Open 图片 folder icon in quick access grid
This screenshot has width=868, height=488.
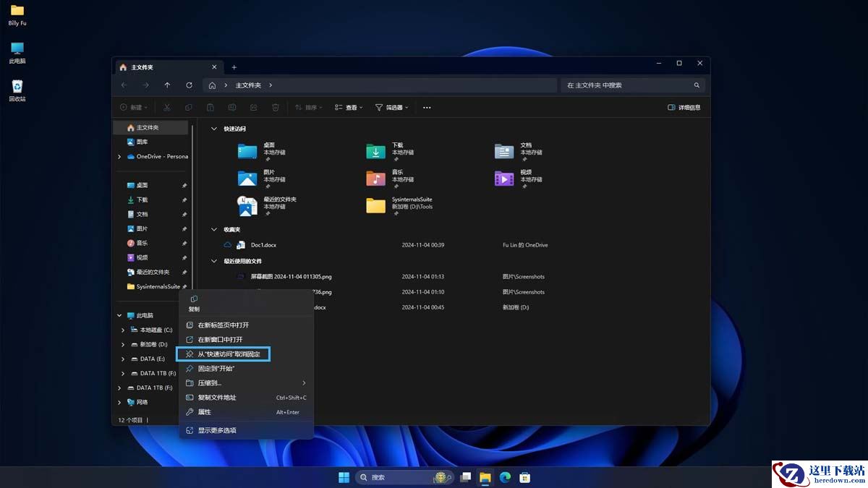click(x=247, y=178)
